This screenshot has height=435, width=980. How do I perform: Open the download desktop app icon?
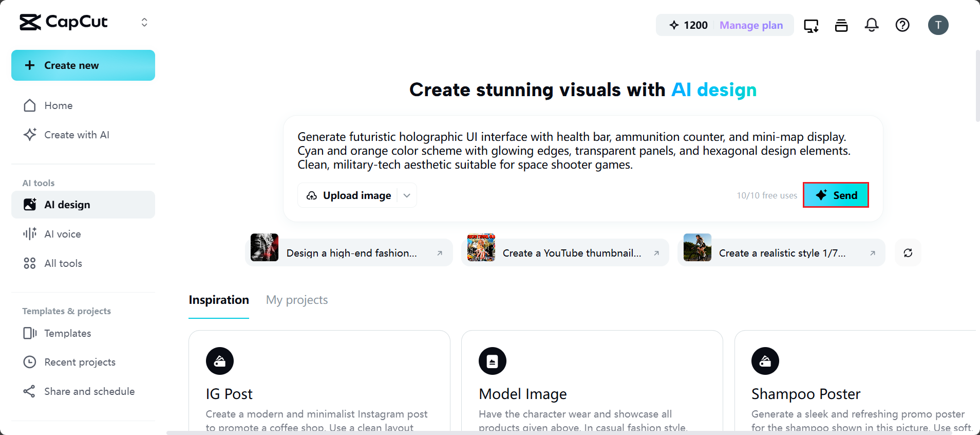pos(811,25)
